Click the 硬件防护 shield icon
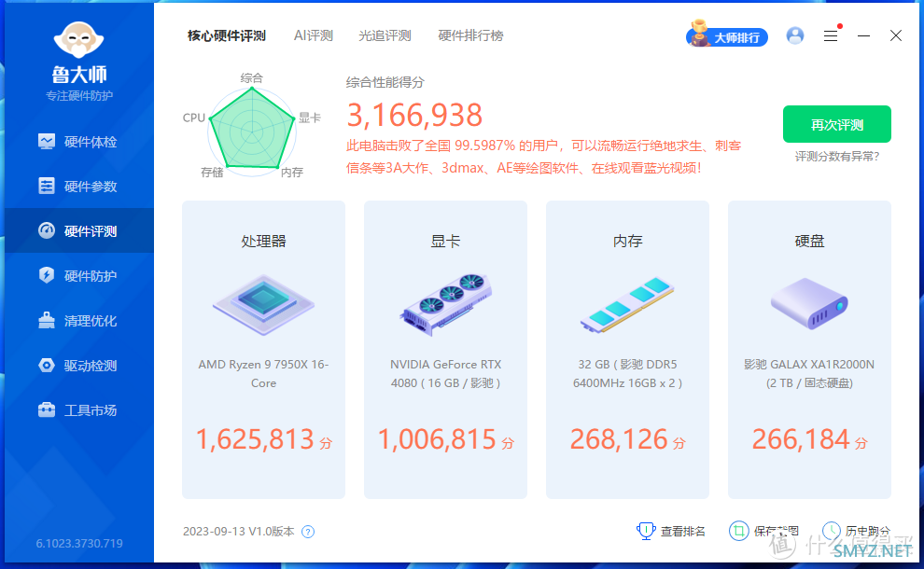The width and height of the screenshot is (924, 569). (47, 275)
